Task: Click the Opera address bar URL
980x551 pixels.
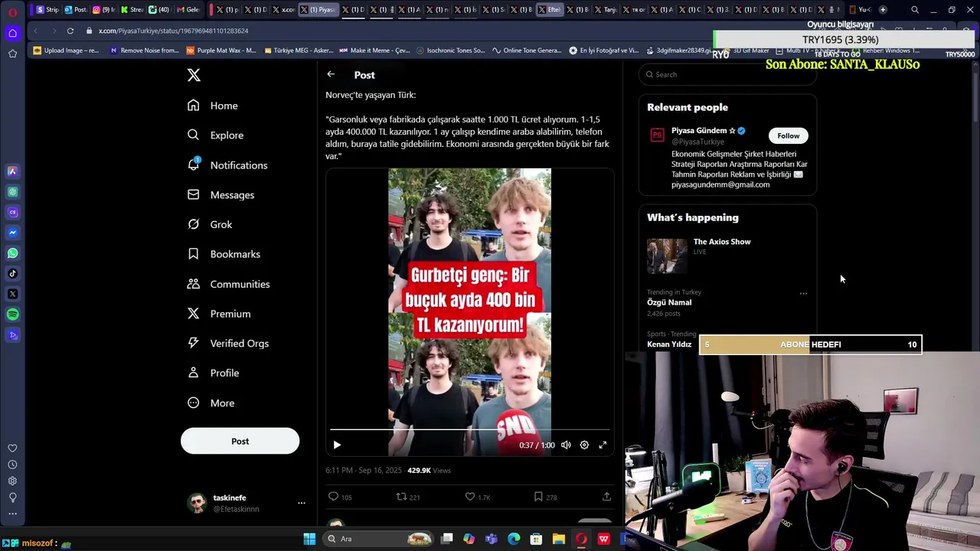Action: (173, 31)
